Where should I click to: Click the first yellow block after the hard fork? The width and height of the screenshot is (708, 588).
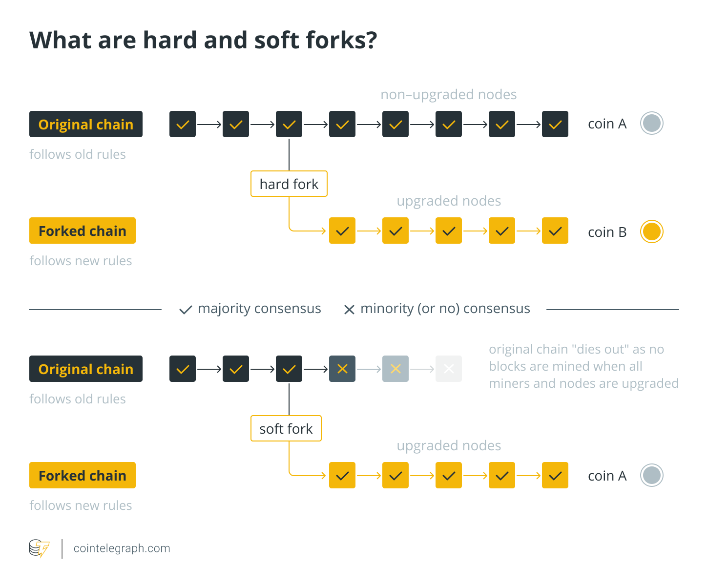tap(342, 231)
